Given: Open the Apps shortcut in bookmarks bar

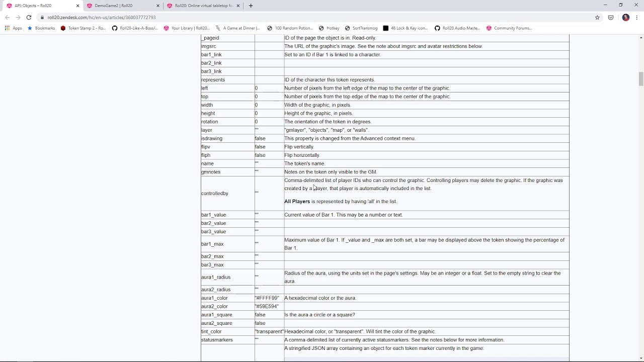Looking at the screenshot, I should 13,28.
